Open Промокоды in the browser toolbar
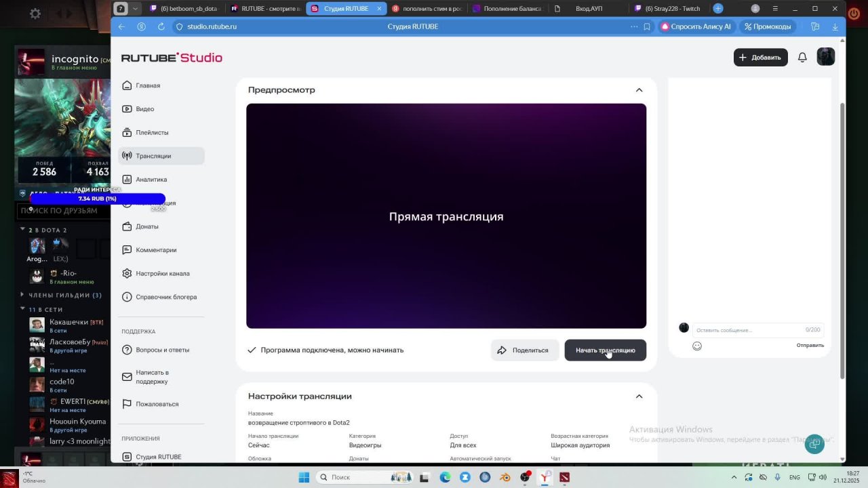 pyautogui.click(x=767, y=26)
